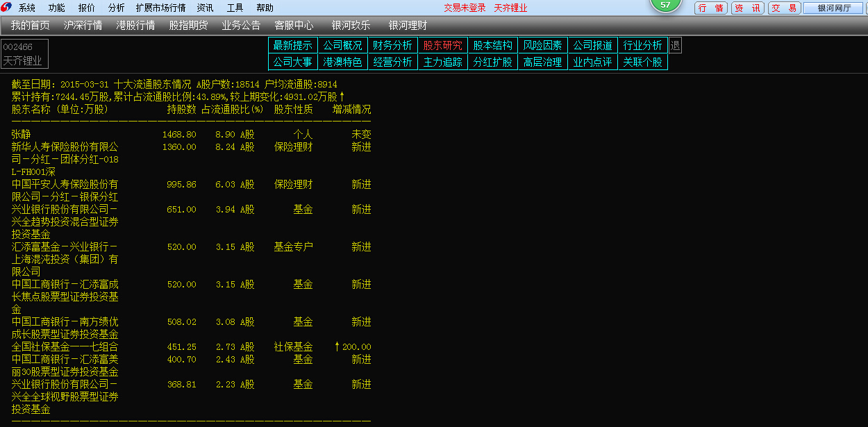Screen dimensions: 868x427
Task: Click shareholder row 中国平安人寿保险股份有
Action: click(65, 185)
